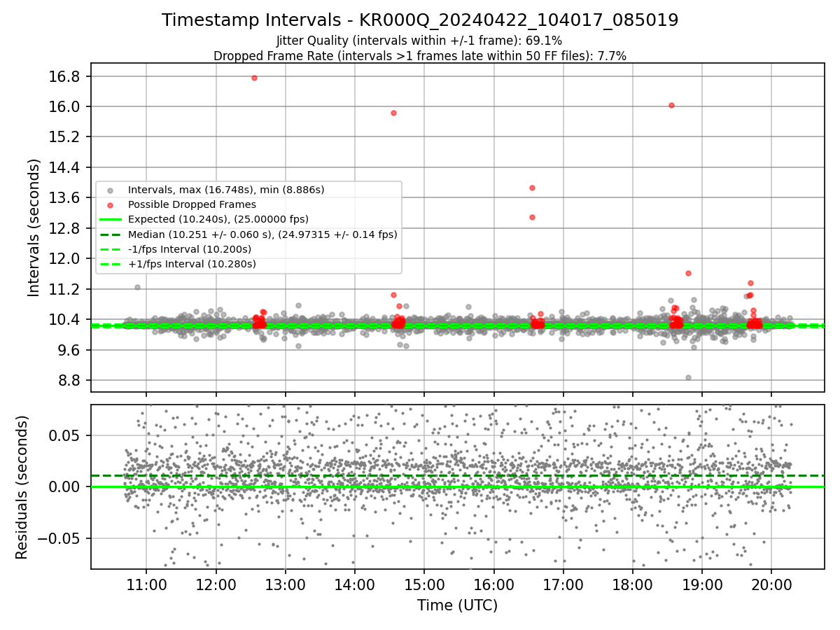Click the y-axis tick label '9.6'
This screenshot has width=840, height=630.
[x=71, y=350]
